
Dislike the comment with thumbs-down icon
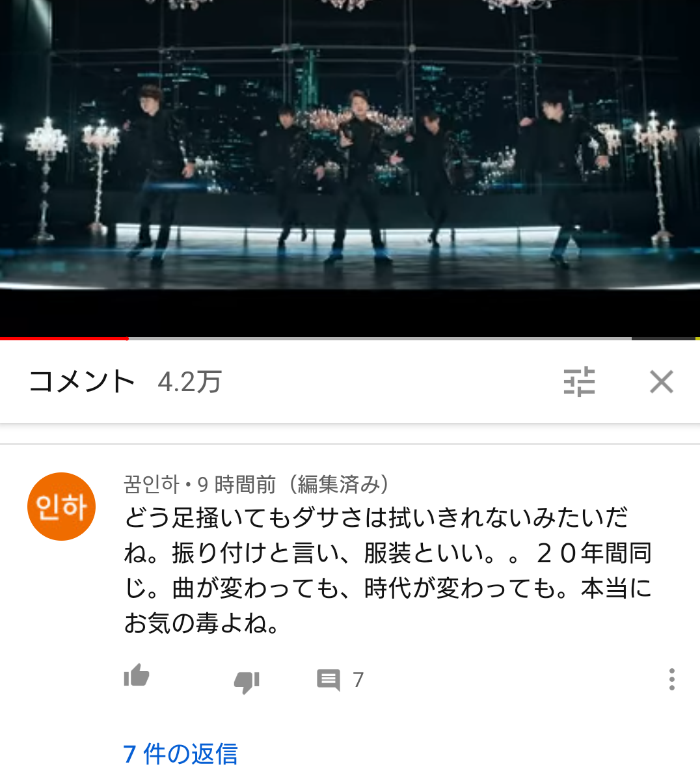[x=247, y=683]
